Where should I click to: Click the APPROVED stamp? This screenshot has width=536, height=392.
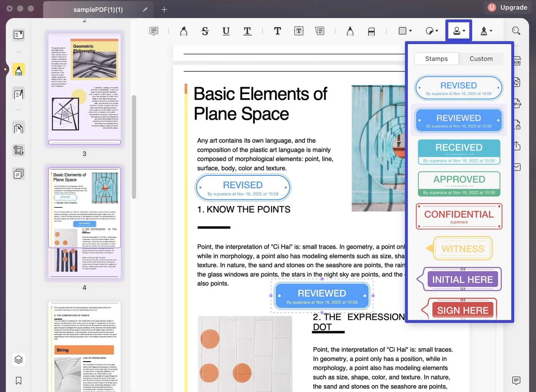pyautogui.click(x=459, y=183)
